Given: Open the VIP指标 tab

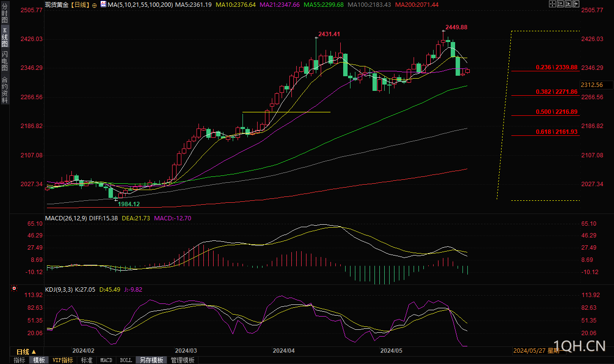Looking at the screenshot, I should point(63,360).
